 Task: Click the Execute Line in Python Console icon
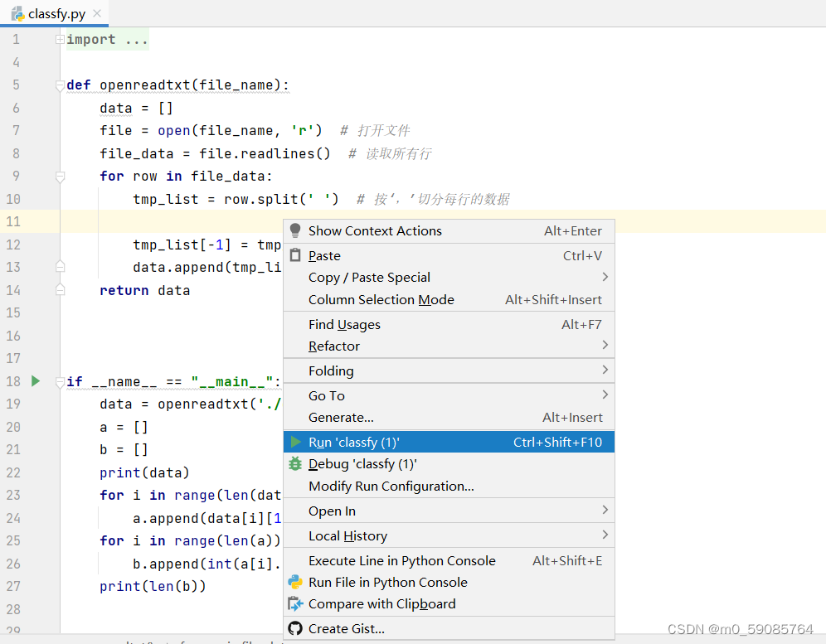click(296, 560)
